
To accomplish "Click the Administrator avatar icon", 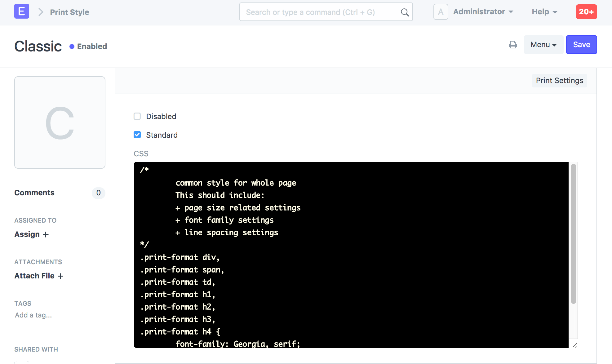I will point(441,12).
